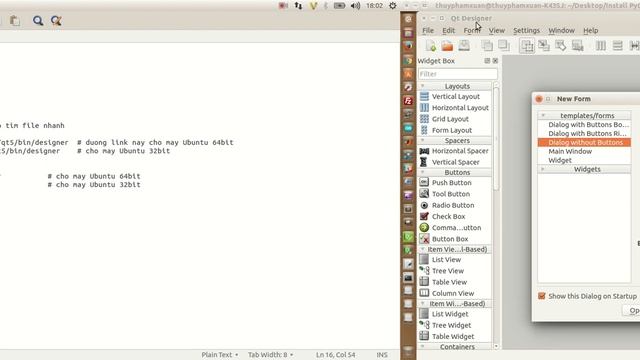Open the Tab Width dropdown in the status bar
Screen dimensions: 640x360
point(271,355)
